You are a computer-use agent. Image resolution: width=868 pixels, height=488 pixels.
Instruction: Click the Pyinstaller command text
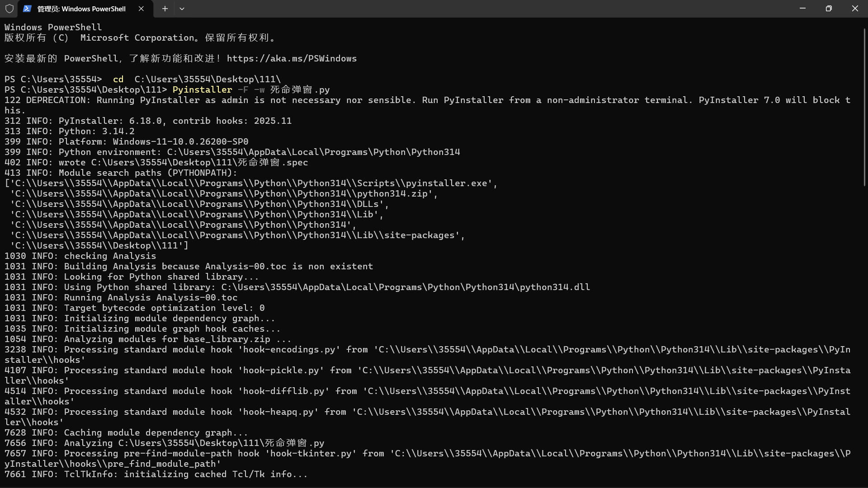pyautogui.click(x=202, y=89)
